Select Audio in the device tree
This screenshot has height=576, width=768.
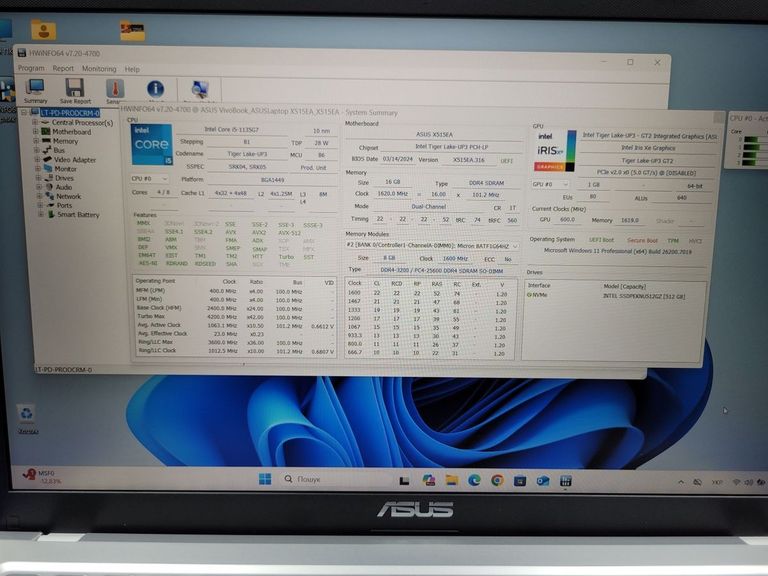click(x=64, y=187)
